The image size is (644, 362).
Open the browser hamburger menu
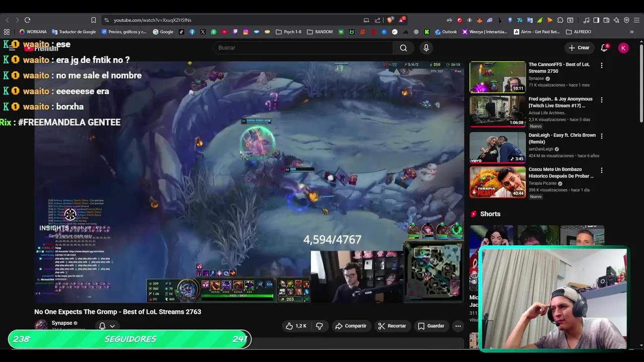[636, 20]
